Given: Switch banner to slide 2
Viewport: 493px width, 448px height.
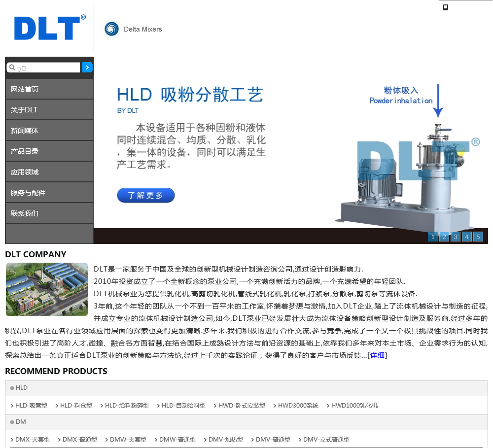Looking at the screenshot, I should 444,237.
